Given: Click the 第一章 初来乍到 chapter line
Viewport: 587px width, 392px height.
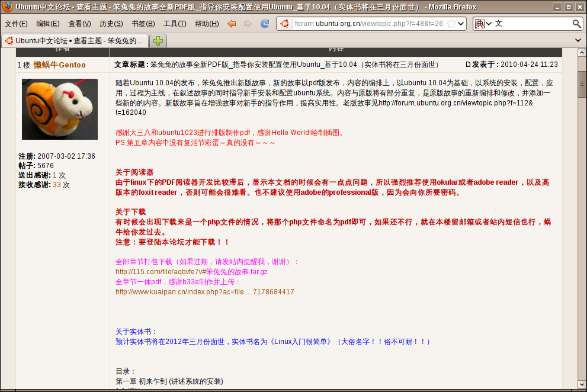Looking at the screenshot, I should pyautogui.click(x=169, y=381).
